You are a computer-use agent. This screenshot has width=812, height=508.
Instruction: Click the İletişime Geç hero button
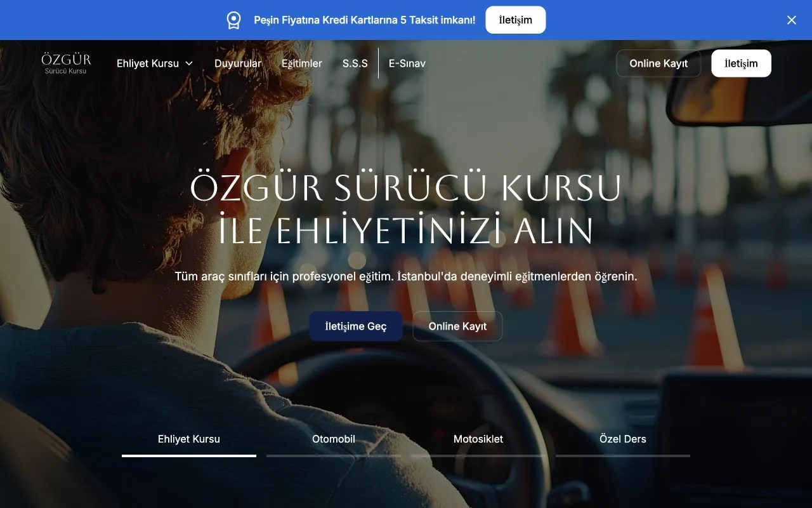click(356, 326)
